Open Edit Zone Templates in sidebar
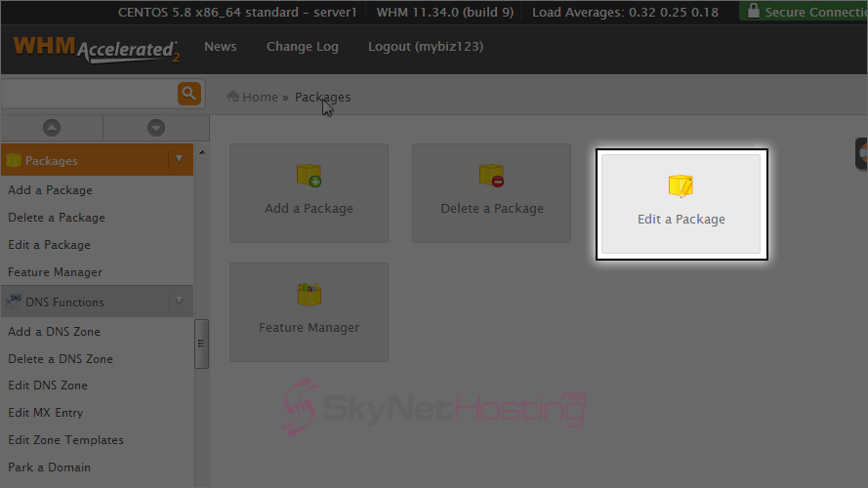Image resolution: width=868 pixels, height=488 pixels. [x=65, y=440]
